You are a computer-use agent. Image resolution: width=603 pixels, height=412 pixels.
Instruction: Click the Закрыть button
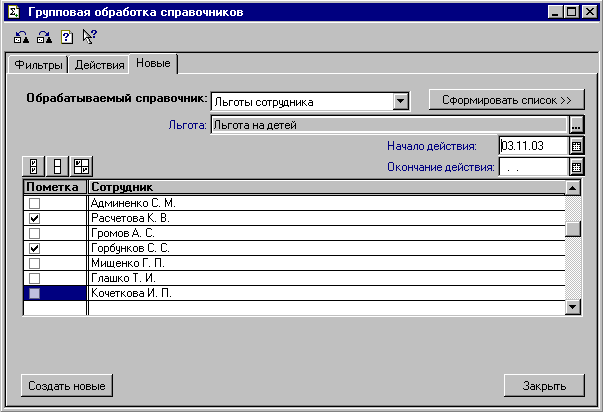(x=544, y=385)
